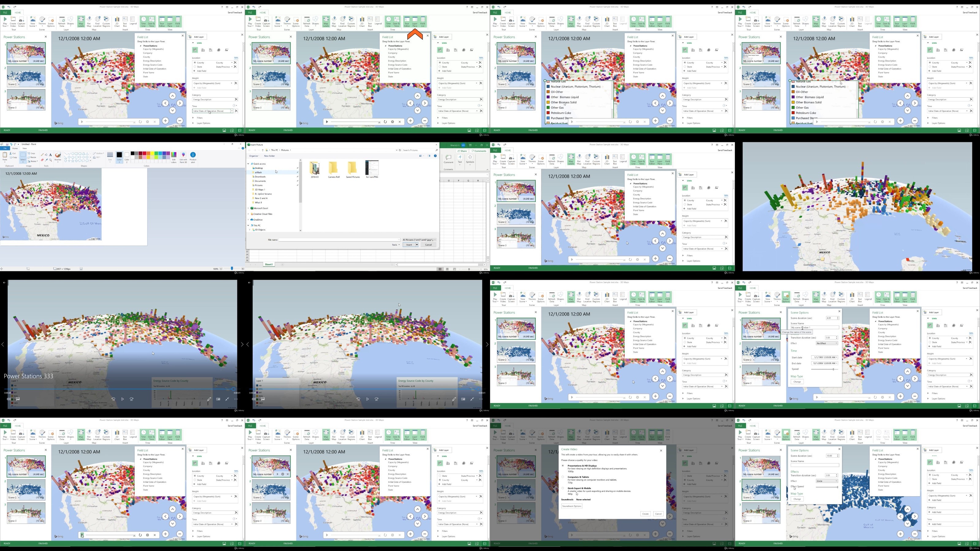This screenshot has height=551, width=980.
Task: Click the help icon in Insert Picture dialog
Action: point(435,156)
